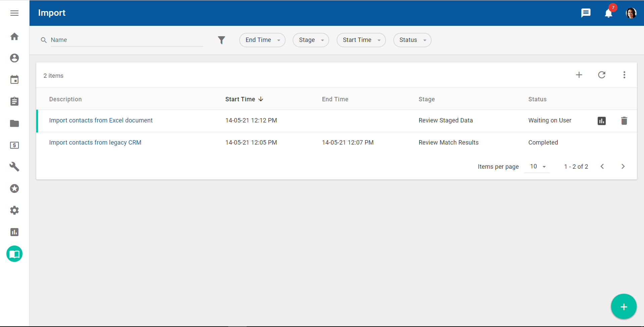Open Import contacts from legacy CRM
This screenshot has height=327, width=644.
pyautogui.click(x=95, y=142)
